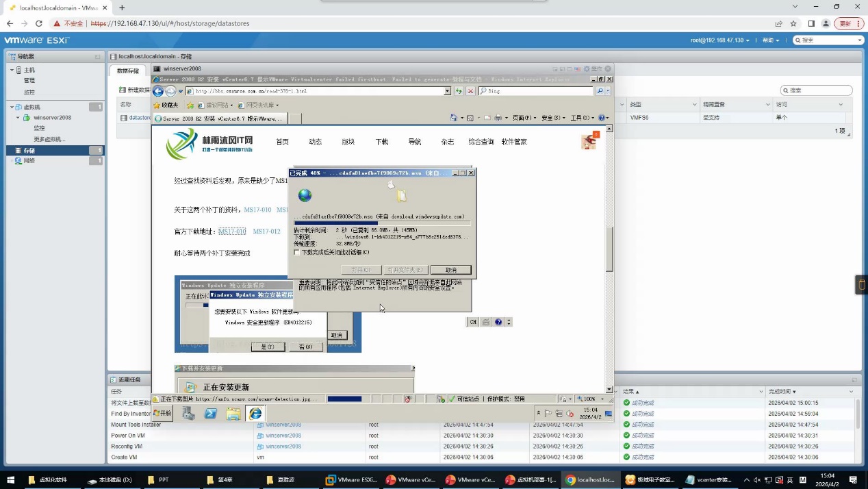Click the CH language bar indicator

[x=472, y=322]
